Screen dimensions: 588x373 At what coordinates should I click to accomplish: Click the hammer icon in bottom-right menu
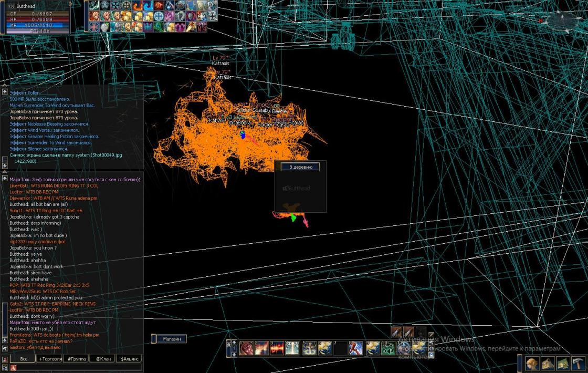click(x=578, y=363)
